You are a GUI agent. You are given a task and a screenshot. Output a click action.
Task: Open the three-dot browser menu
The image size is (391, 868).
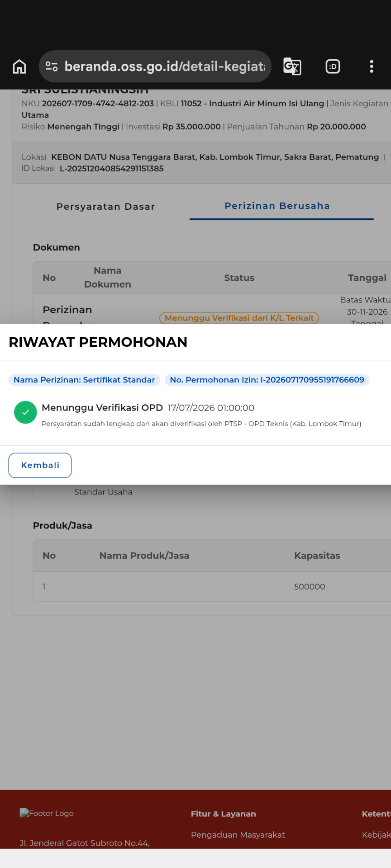pyautogui.click(x=372, y=66)
